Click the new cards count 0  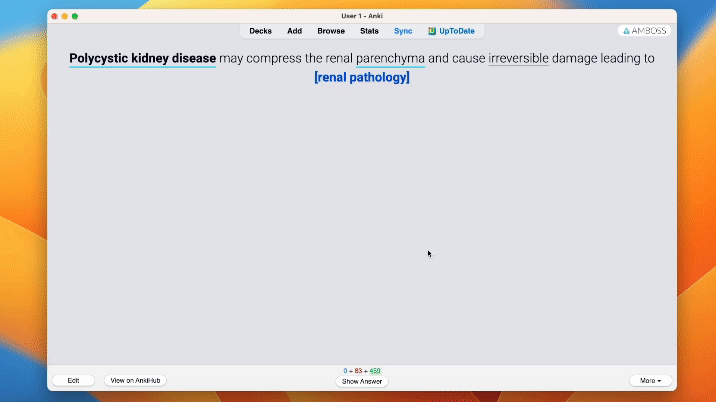coord(345,371)
